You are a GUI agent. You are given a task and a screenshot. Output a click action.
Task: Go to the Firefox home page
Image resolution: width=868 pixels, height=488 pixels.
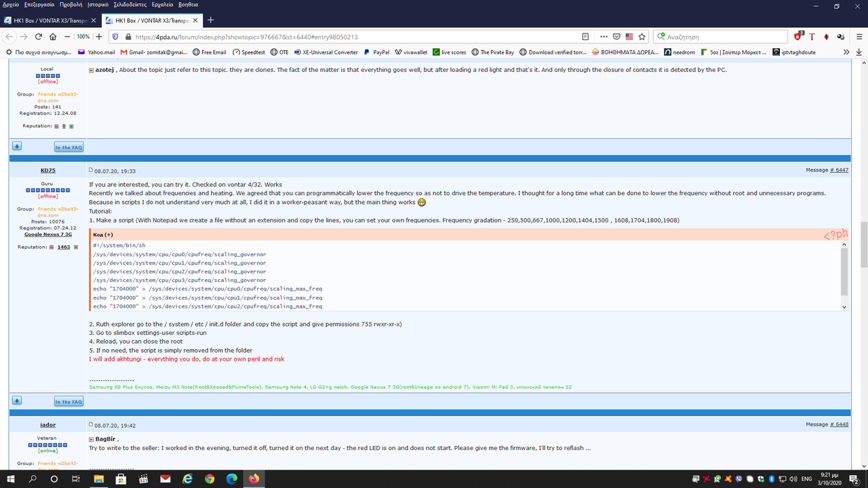(52, 37)
